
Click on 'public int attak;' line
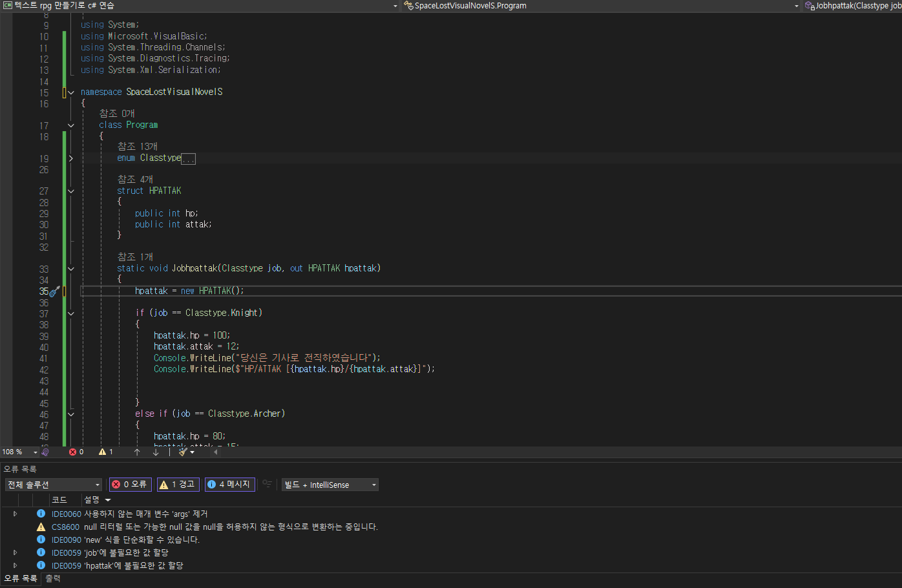click(173, 224)
